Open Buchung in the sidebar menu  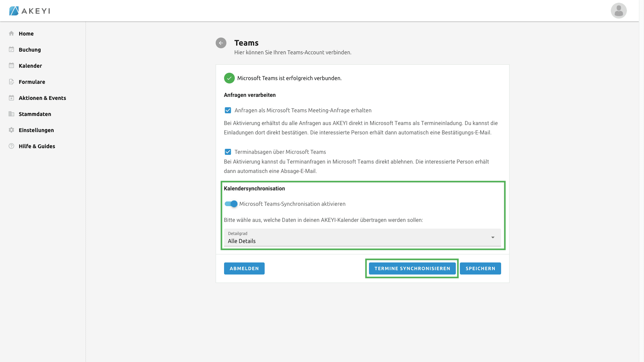30,50
